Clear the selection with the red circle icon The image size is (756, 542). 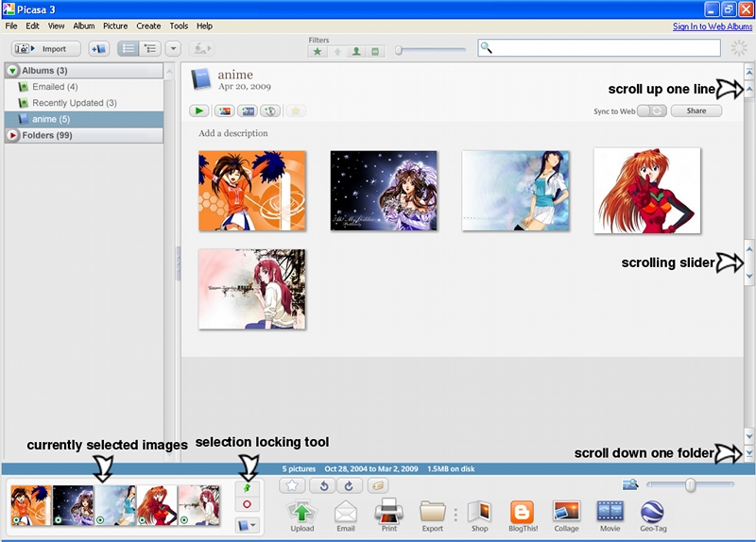click(x=247, y=504)
